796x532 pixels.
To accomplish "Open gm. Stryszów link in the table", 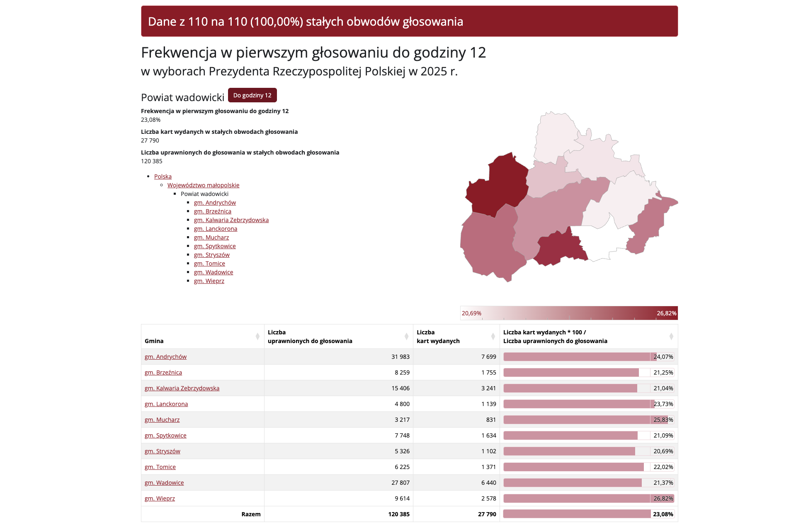I will coord(163,451).
